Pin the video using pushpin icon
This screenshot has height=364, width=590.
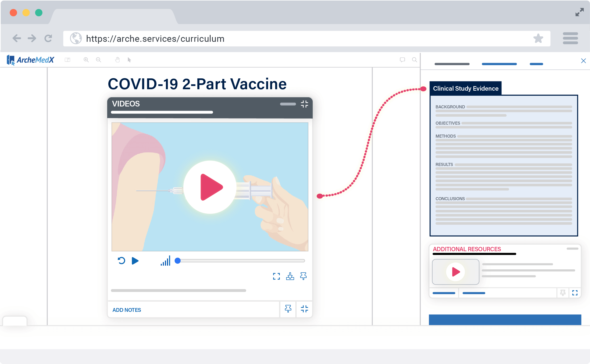(x=303, y=276)
